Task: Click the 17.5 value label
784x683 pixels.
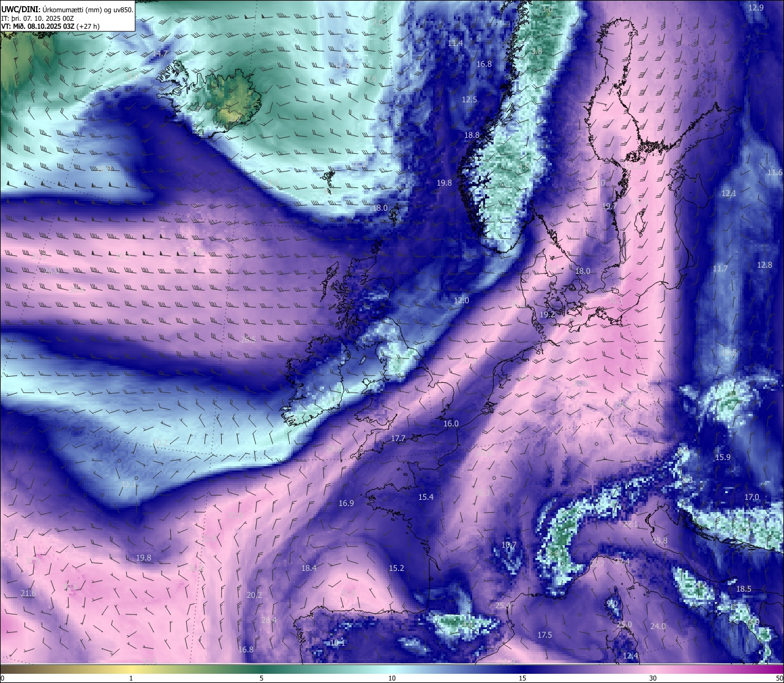Action: (x=545, y=635)
